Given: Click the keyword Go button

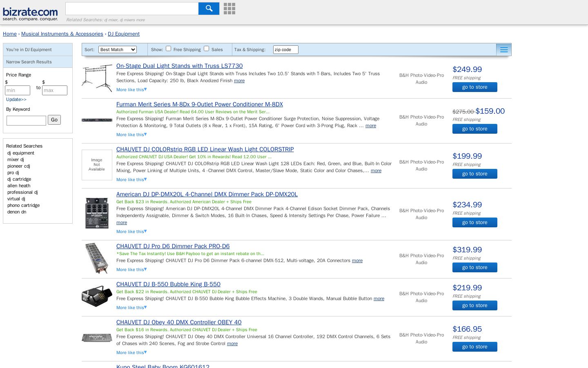Looking at the screenshot, I should tap(54, 120).
